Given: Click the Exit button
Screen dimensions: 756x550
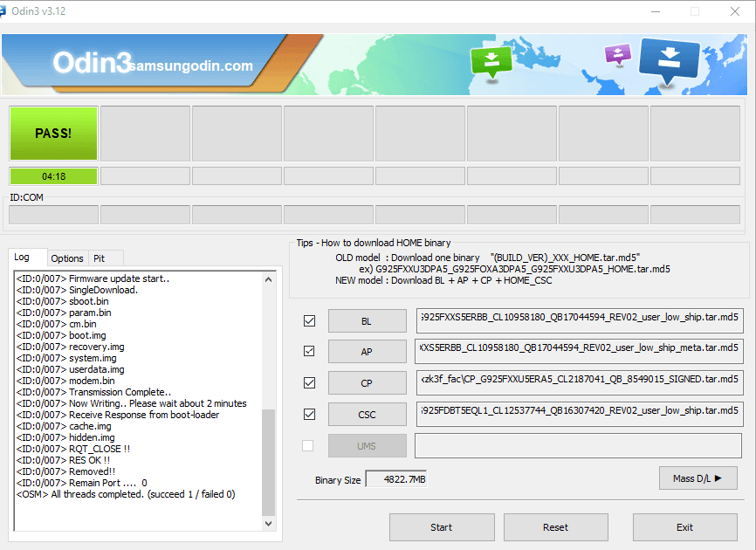Looking at the screenshot, I should 684,527.
